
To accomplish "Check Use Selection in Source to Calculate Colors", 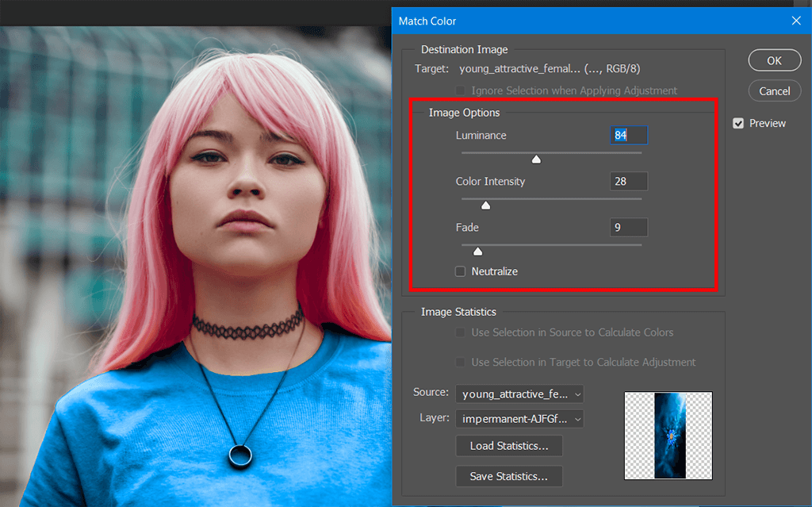I will [x=460, y=332].
